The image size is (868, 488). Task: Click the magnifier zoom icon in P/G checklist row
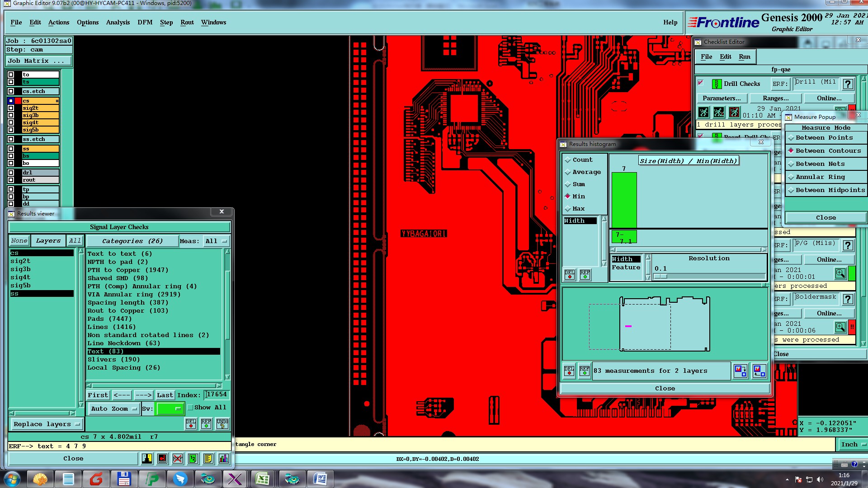[840, 273]
